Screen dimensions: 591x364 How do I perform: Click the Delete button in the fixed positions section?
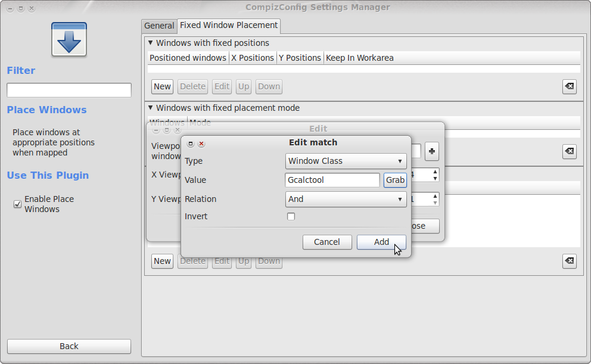[192, 86]
